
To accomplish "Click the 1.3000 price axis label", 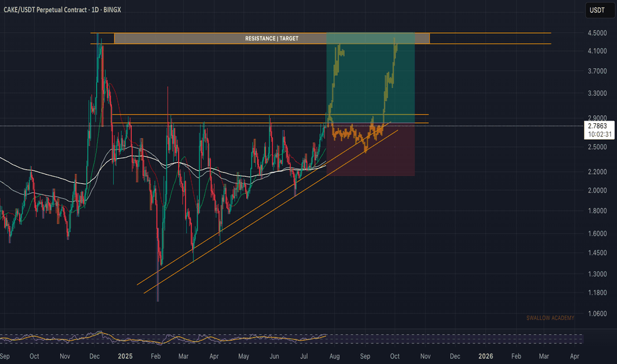I will 597,274.
